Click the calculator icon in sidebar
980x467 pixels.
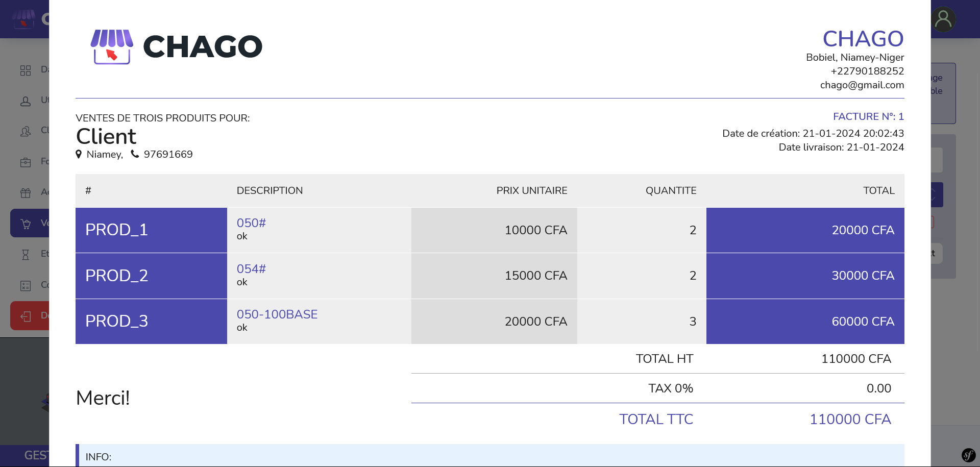pos(26,285)
